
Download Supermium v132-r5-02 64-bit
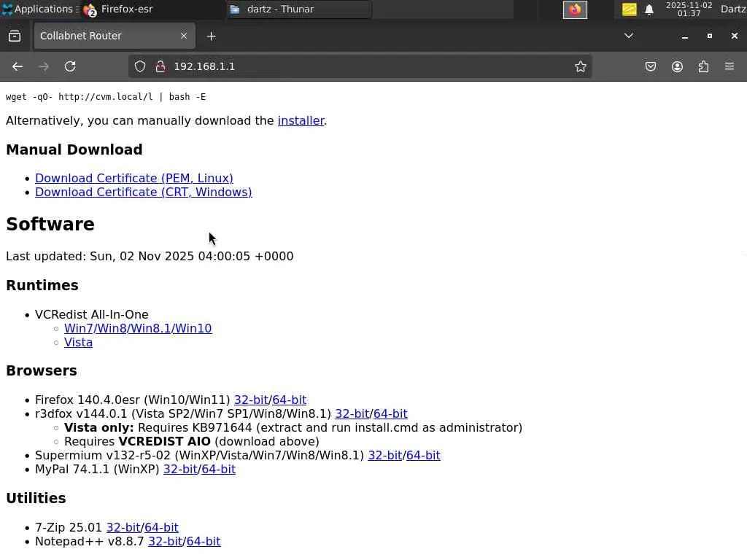point(423,456)
